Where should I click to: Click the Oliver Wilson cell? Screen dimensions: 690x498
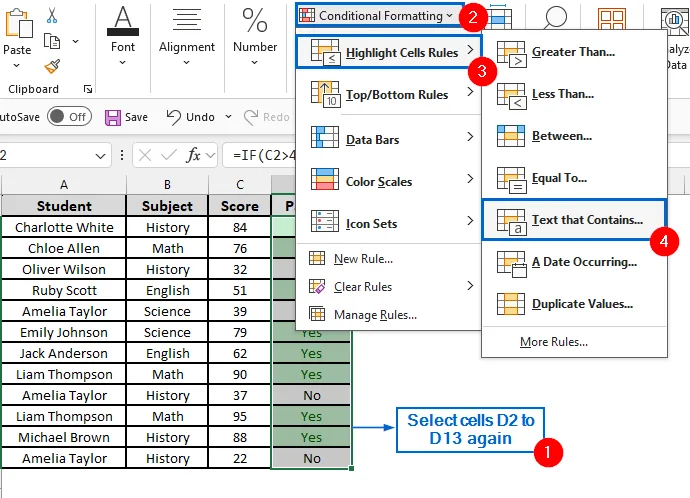pos(64,270)
